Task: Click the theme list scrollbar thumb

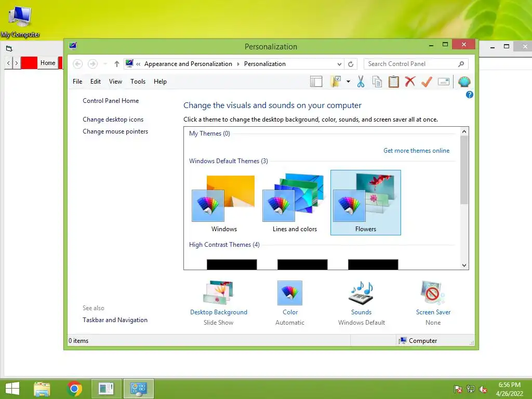Action: coord(464,170)
